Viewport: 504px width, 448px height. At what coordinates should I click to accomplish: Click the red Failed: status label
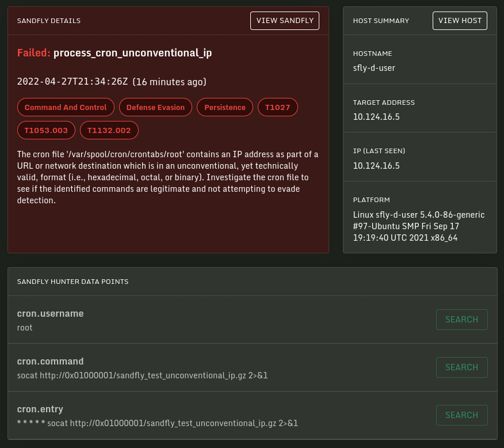34,53
